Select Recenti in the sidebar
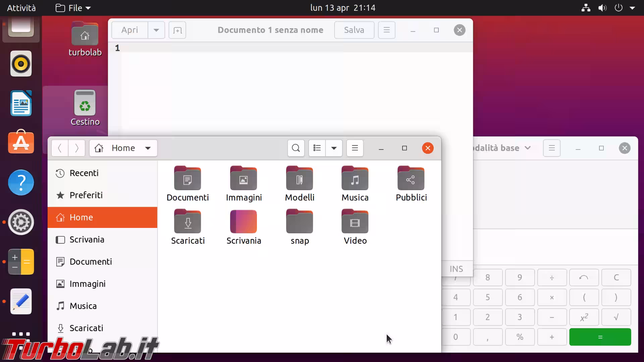644x362 pixels. click(84, 173)
